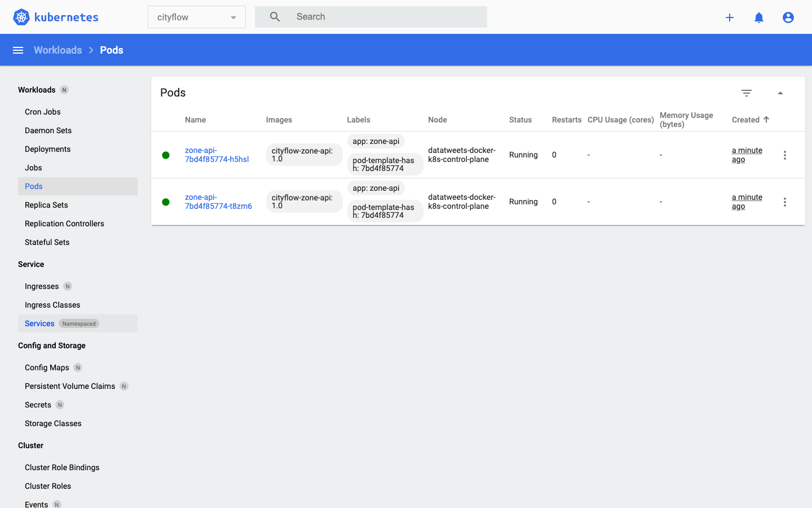Sort pods by Name column
The width and height of the screenshot is (812, 508).
pos(196,120)
